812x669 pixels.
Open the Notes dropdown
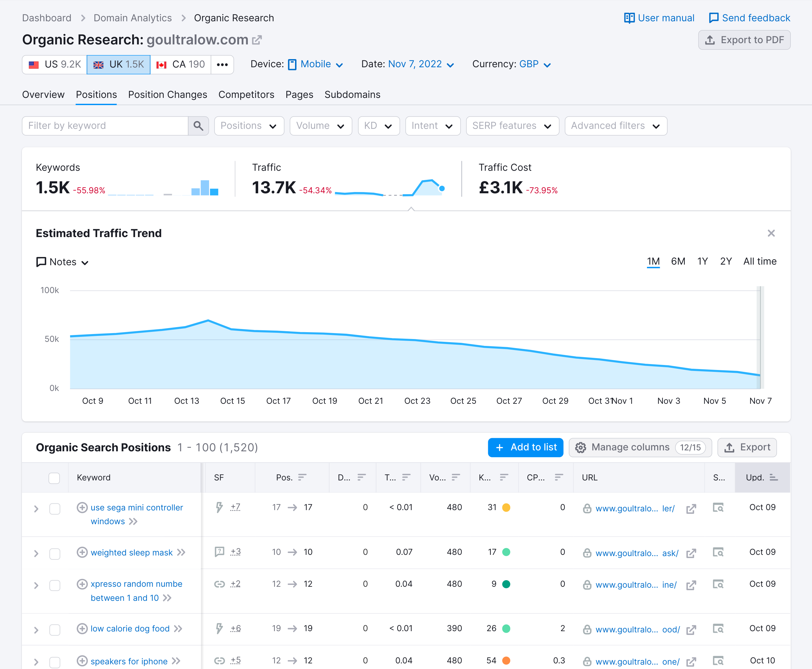pos(63,262)
